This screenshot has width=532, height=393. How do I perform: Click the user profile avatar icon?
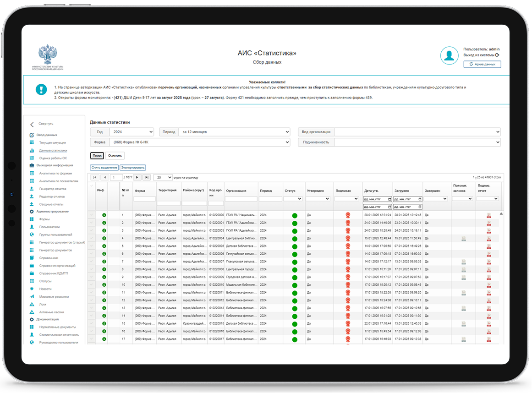(x=449, y=55)
